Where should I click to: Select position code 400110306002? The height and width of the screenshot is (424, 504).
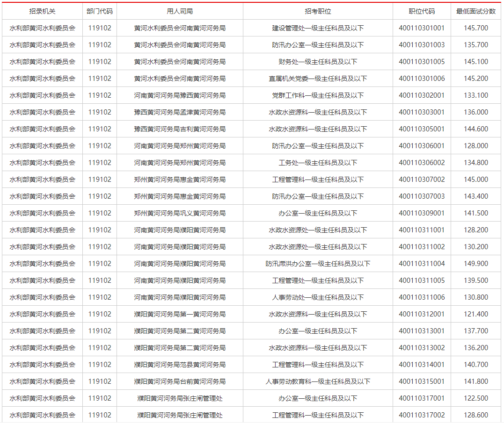pos(422,163)
